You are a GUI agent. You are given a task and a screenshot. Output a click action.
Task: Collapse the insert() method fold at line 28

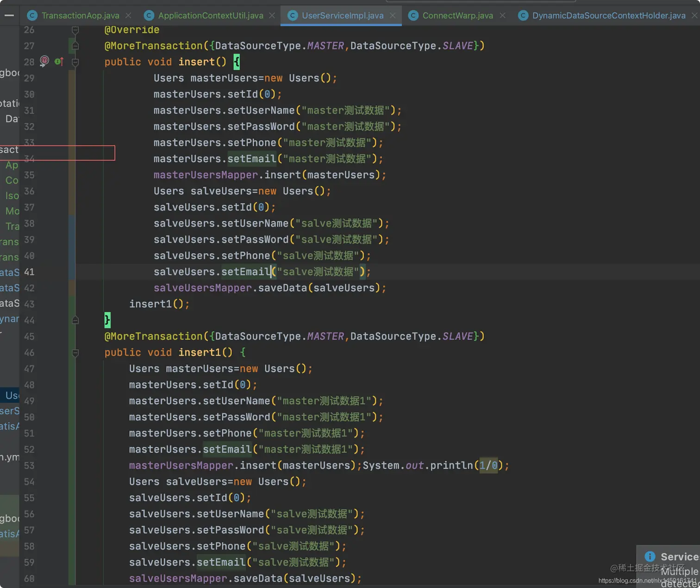pyautogui.click(x=75, y=62)
